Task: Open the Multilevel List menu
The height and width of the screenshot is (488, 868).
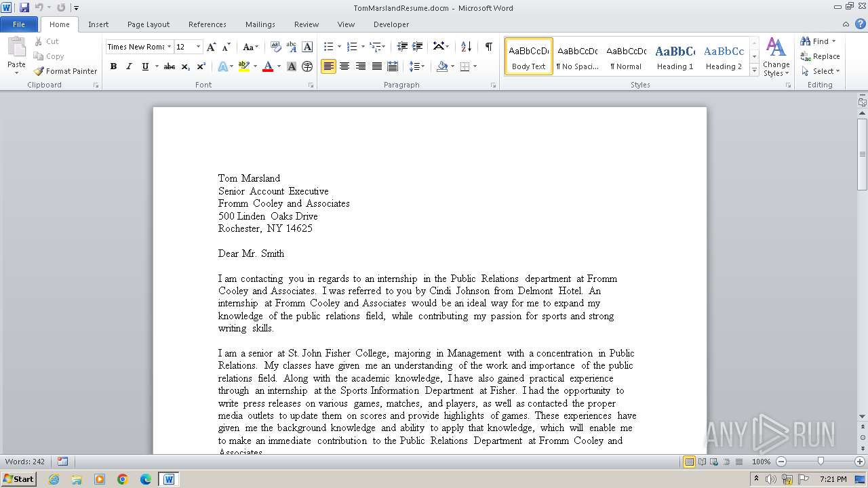Action: click(x=377, y=47)
